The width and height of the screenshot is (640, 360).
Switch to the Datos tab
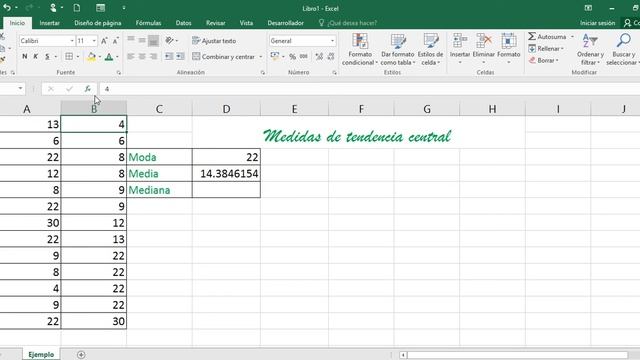183,23
